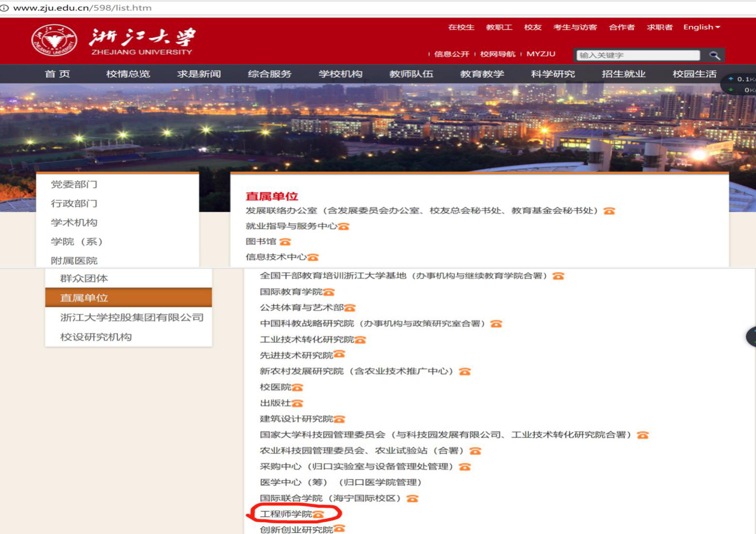This screenshot has width=756, height=534.
Task: Select highlighted 直属单位 sidebar item
Action: [129, 298]
